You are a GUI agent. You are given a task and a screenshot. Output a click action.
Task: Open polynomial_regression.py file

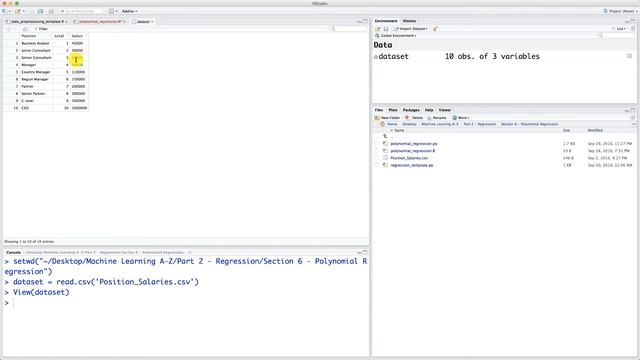tap(414, 144)
